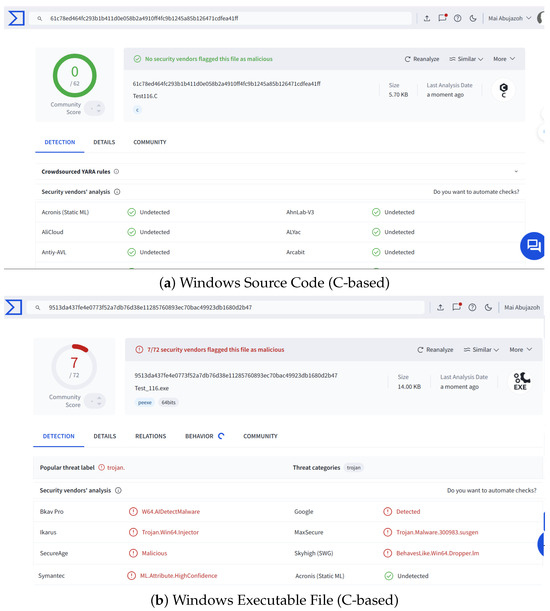Click search magnifier icon beside the 61c78ed hash

point(40,18)
